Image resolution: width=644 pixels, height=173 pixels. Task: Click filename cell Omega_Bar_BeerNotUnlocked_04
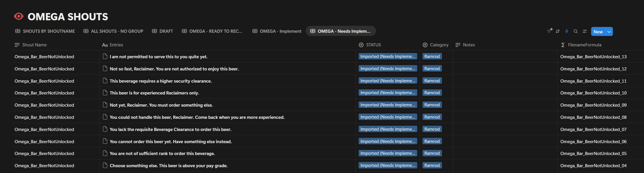pyautogui.click(x=600, y=165)
